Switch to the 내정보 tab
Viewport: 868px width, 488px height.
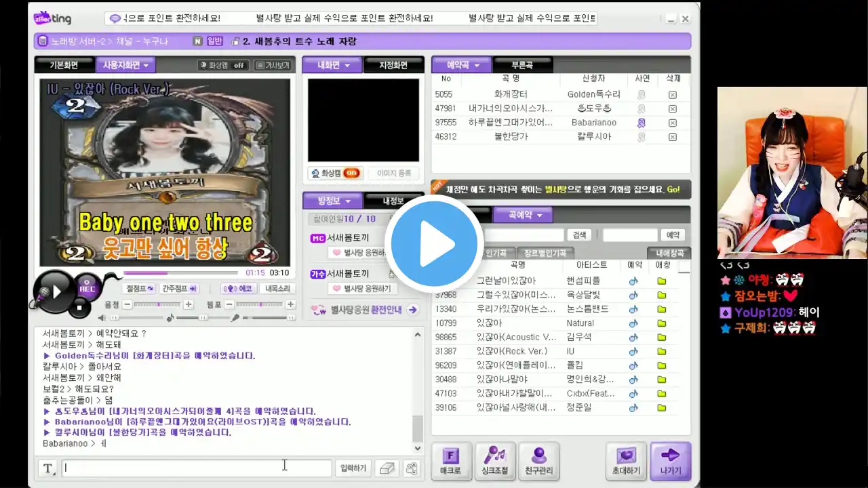(393, 201)
